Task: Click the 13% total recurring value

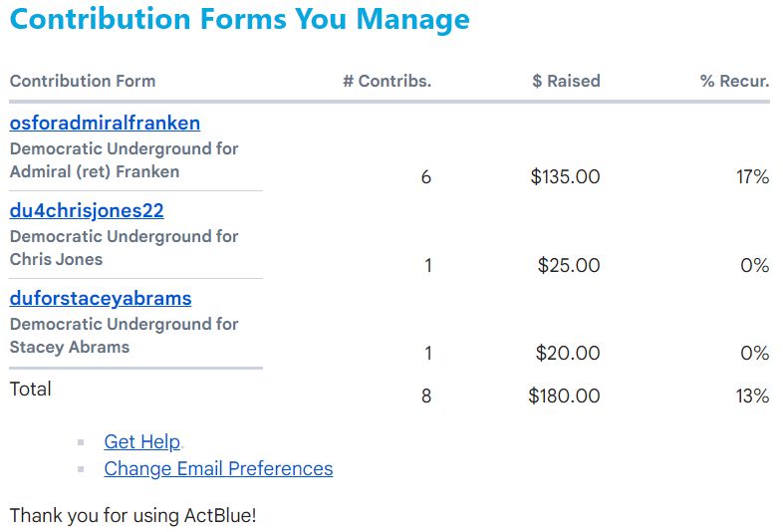Action: [x=752, y=397]
